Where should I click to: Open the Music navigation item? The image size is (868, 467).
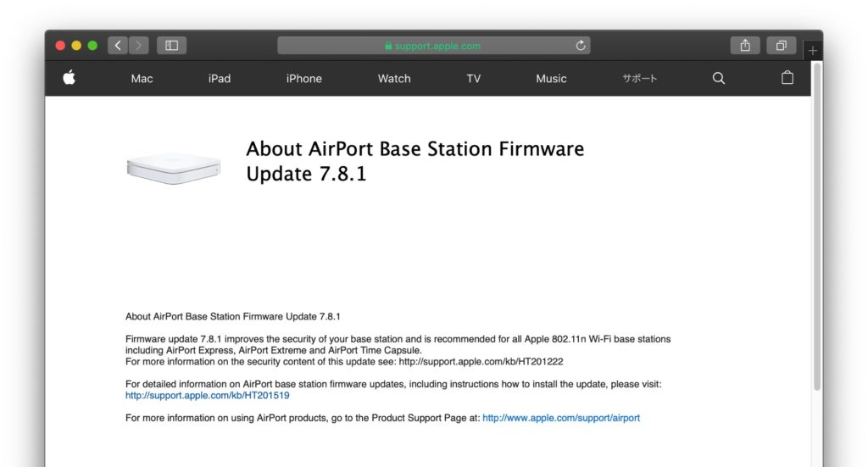point(551,79)
